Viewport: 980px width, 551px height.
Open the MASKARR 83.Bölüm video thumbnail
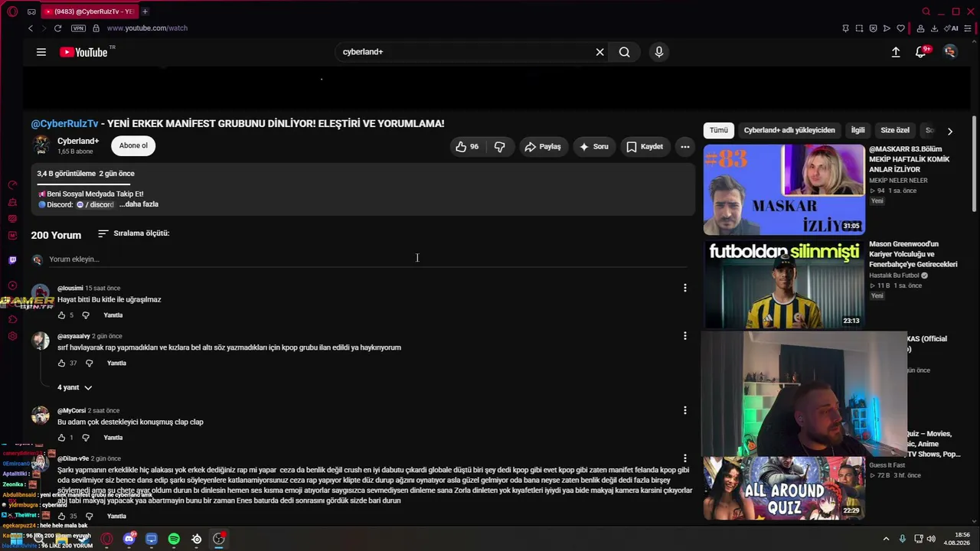click(x=784, y=190)
